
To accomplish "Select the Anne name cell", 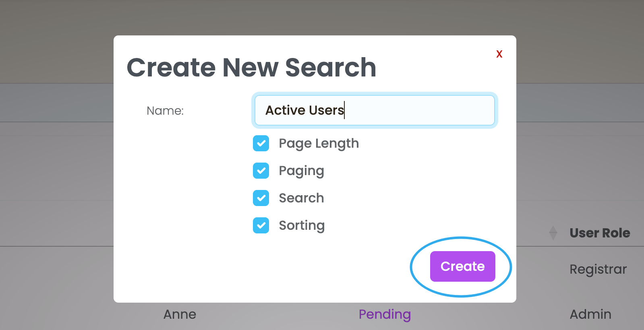I will coord(180,314).
